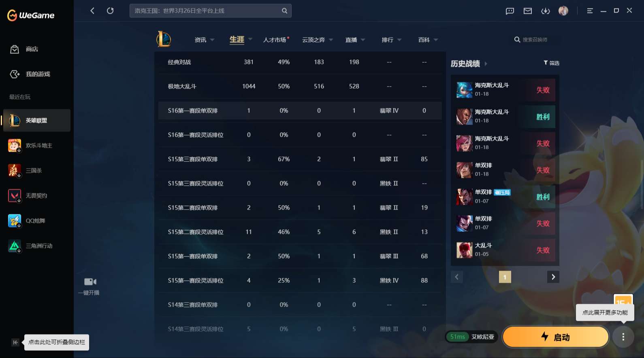The height and width of the screenshot is (358, 644).
Task: Open the mail inbox icon
Action: pos(528,11)
